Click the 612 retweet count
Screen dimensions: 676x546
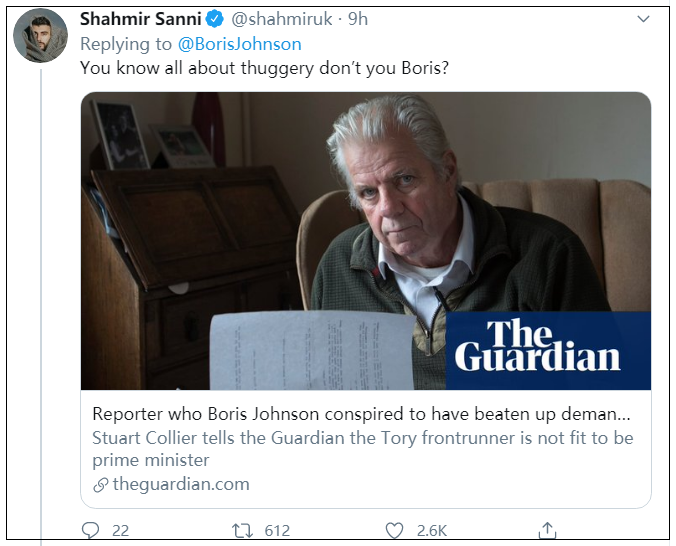(x=277, y=531)
